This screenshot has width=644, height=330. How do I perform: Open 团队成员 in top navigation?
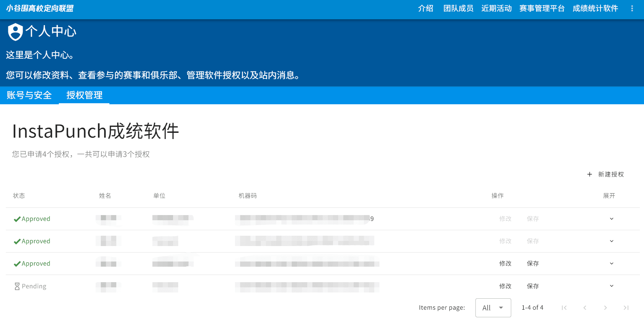click(x=458, y=9)
